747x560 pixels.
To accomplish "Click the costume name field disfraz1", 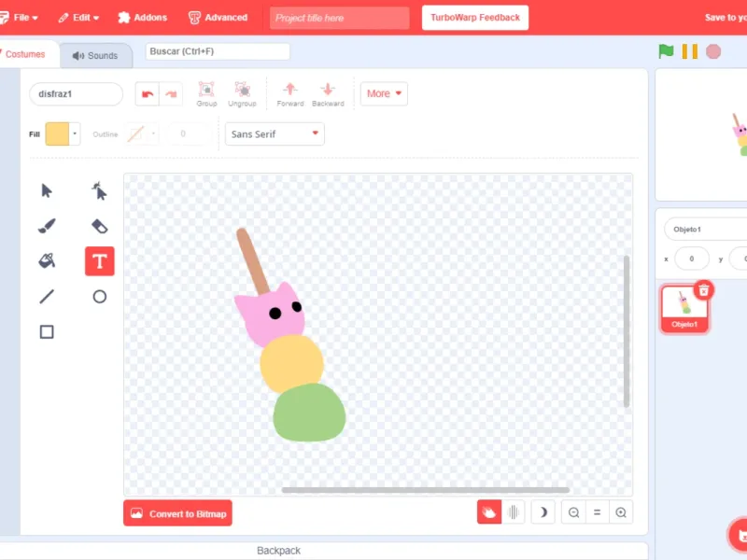I will click(77, 94).
